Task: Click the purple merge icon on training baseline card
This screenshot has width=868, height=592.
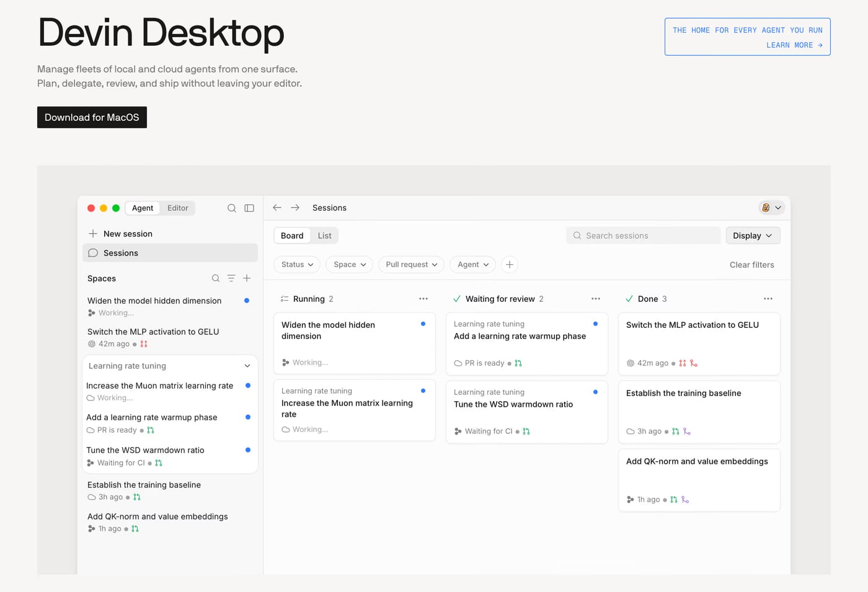Action: [x=687, y=431]
